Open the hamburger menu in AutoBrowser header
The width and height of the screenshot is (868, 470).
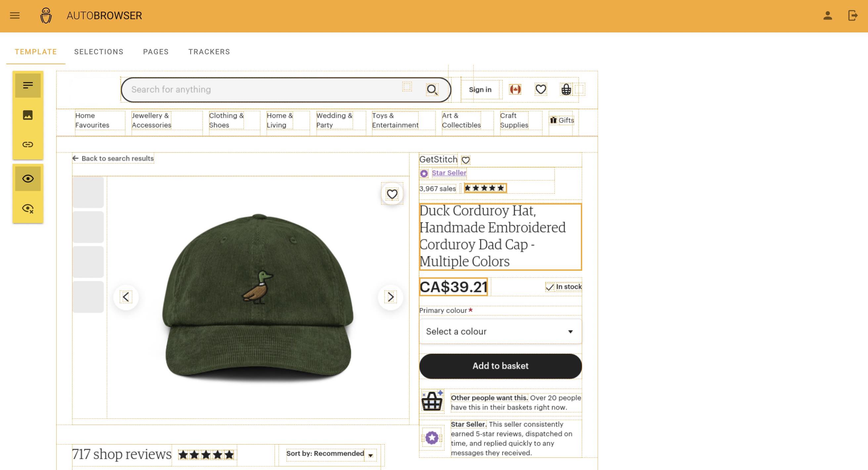(x=15, y=16)
